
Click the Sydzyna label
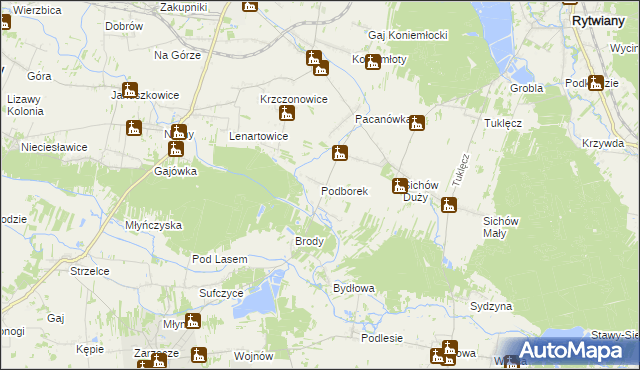pos(491,306)
